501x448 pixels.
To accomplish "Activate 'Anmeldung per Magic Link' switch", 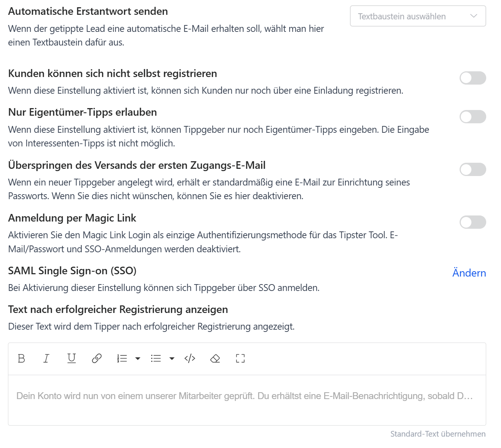I will [473, 222].
